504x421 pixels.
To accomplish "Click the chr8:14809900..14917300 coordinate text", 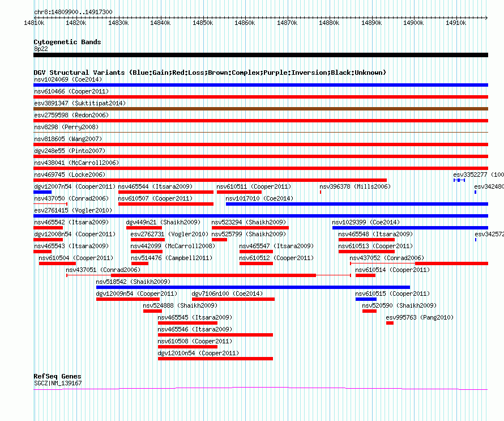I will pos(73,12).
